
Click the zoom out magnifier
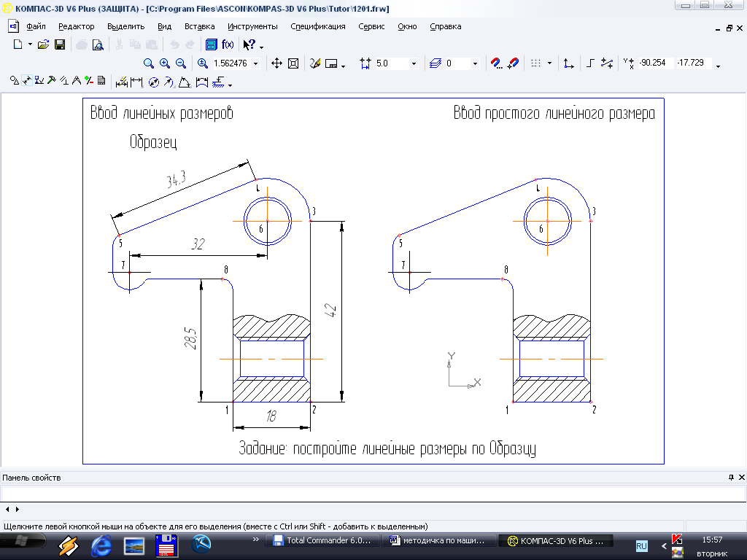[x=181, y=63]
